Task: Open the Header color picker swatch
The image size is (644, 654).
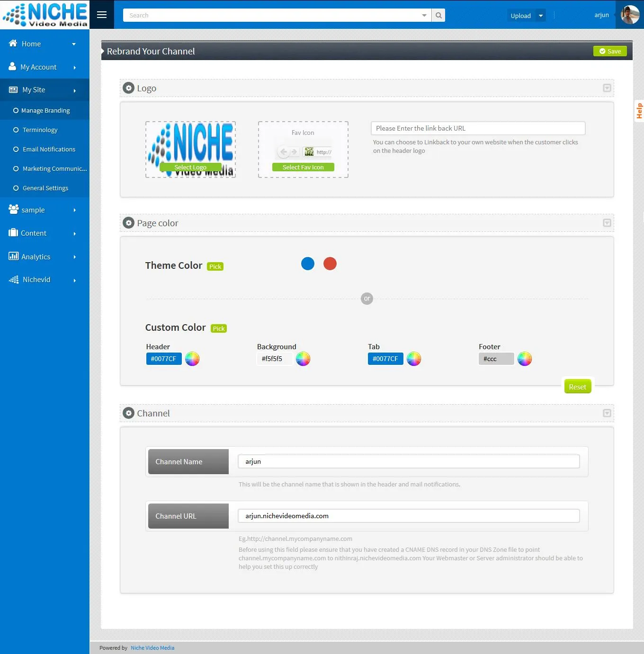Action: coord(192,359)
